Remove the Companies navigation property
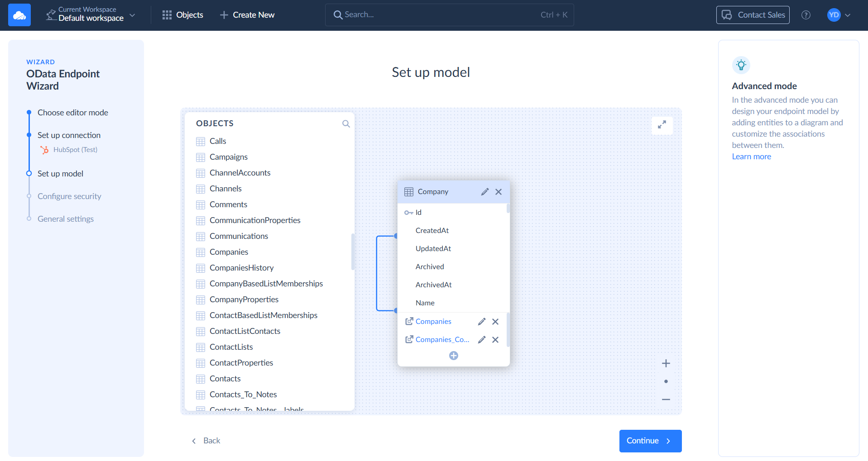The height and width of the screenshot is (461, 868). tap(495, 322)
